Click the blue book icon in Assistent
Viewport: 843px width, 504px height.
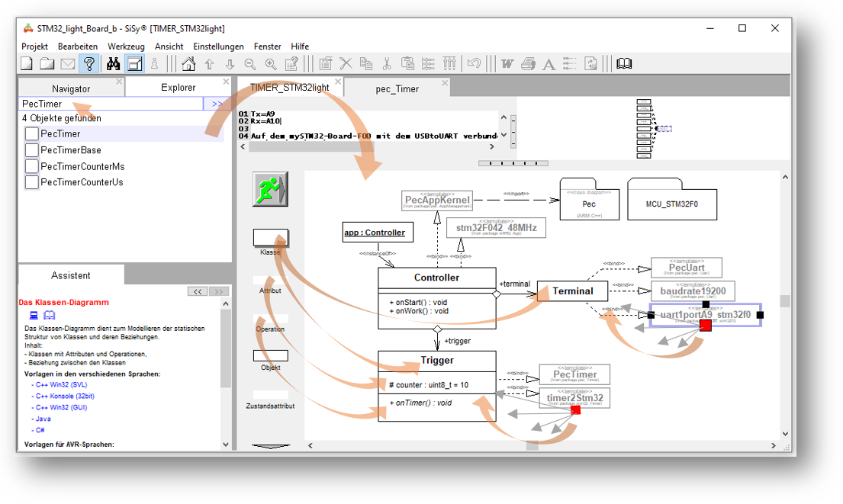50,316
